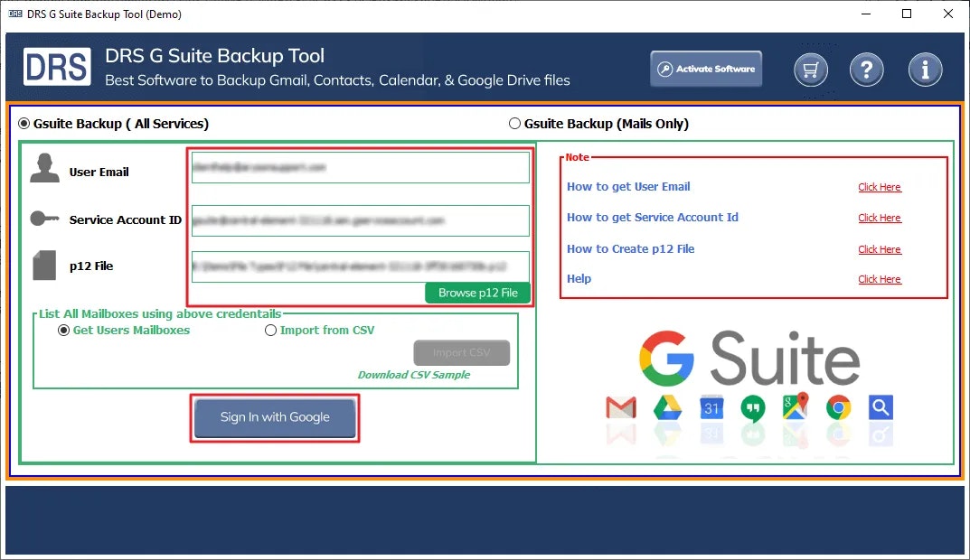Click the file icon beside p12 File

click(x=44, y=266)
